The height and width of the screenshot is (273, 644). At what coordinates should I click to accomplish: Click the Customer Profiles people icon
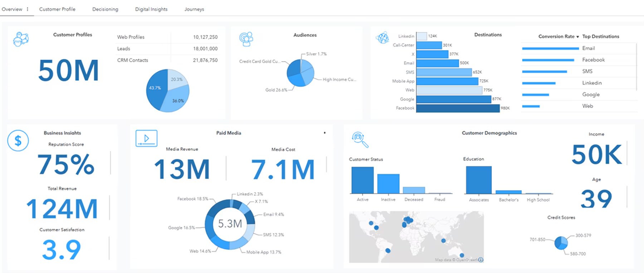[21, 39]
